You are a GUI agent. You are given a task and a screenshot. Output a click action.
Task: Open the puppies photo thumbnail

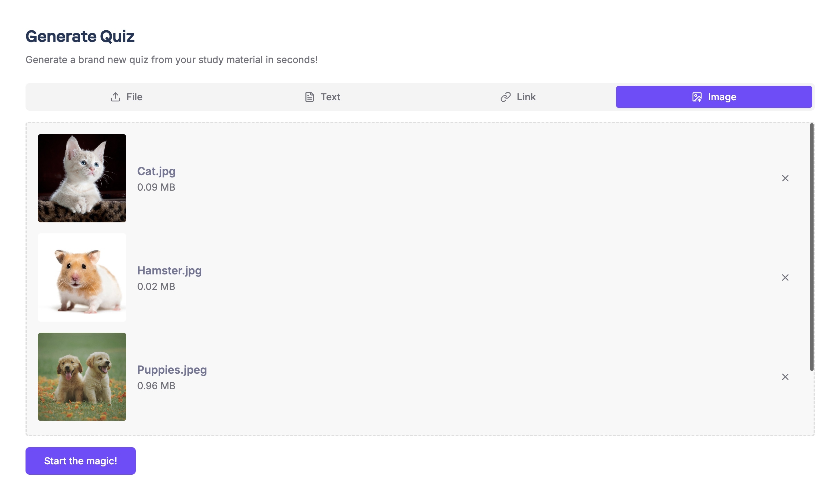coord(82,377)
